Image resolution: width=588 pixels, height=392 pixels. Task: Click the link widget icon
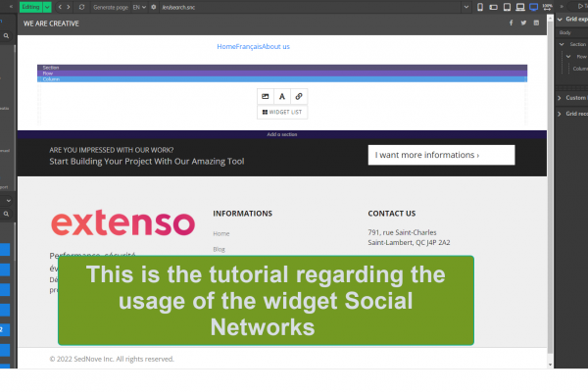[x=299, y=96]
